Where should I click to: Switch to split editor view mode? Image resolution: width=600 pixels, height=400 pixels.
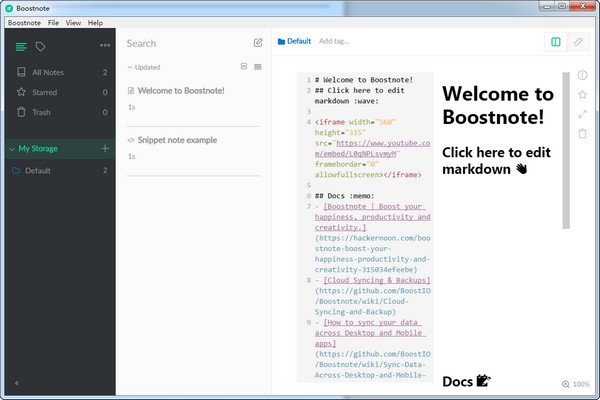pos(556,42)
